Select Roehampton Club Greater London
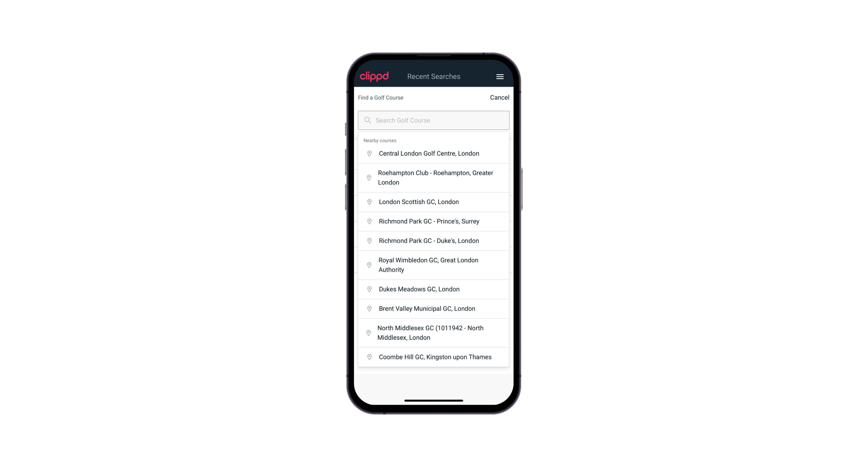Image resolution: width=868 pixels, height=467 pixels. pyautogui.click(x=434, y=178)
